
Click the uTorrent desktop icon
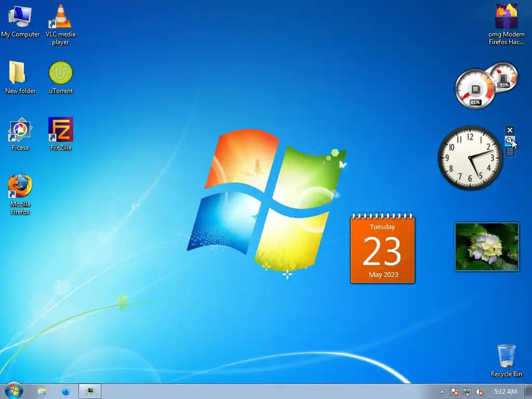tap(61, 77)
